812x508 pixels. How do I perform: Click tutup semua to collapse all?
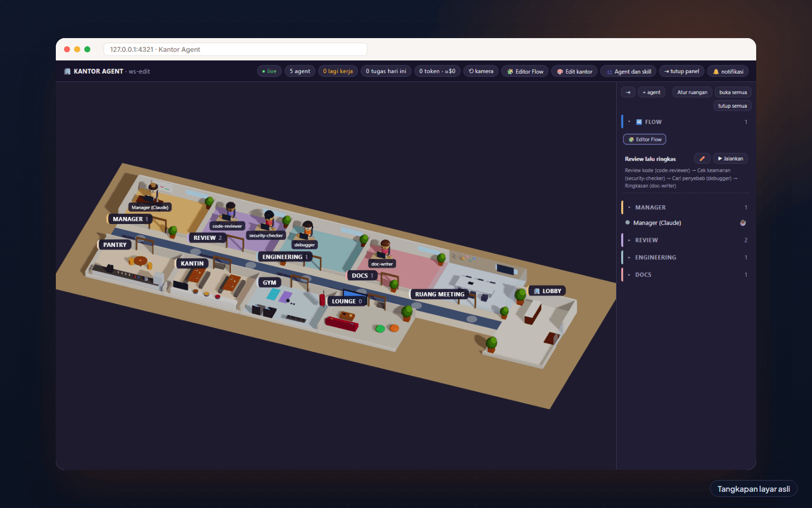(732, 106)
